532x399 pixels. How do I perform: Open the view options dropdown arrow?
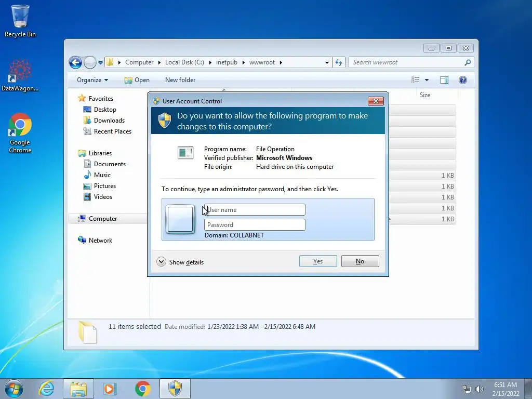pos(427,80)
